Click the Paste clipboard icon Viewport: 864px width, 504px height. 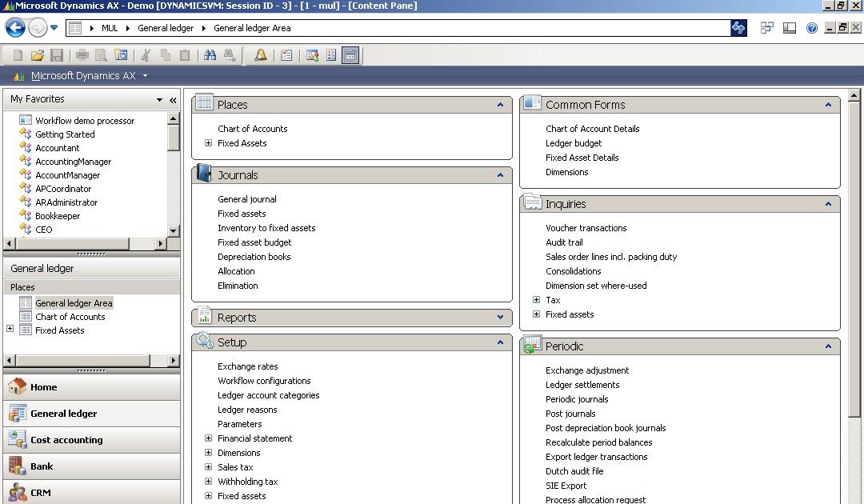pyautogui.click(x=185, y=55)
